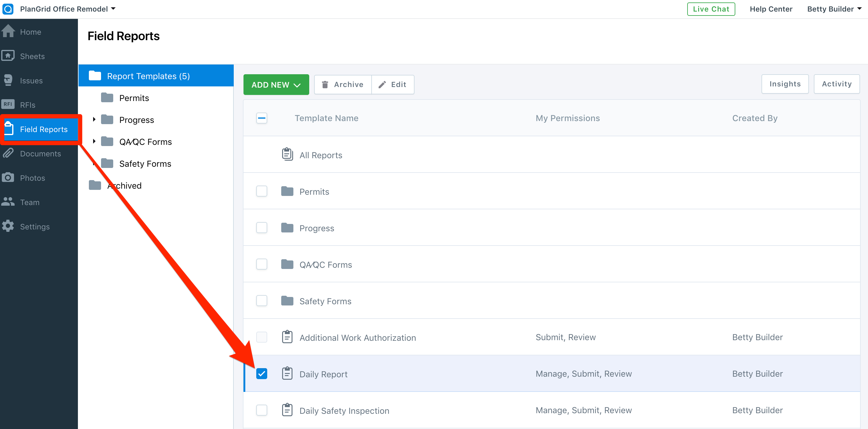Open the Help Center link
The image size is (868, 429).
(772, 9)
